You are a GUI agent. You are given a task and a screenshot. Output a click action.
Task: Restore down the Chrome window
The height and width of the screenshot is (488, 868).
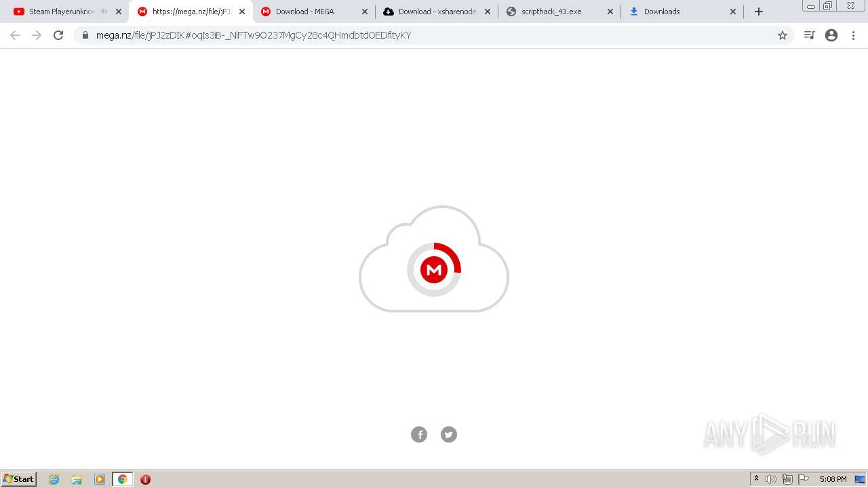click(828, 6)
